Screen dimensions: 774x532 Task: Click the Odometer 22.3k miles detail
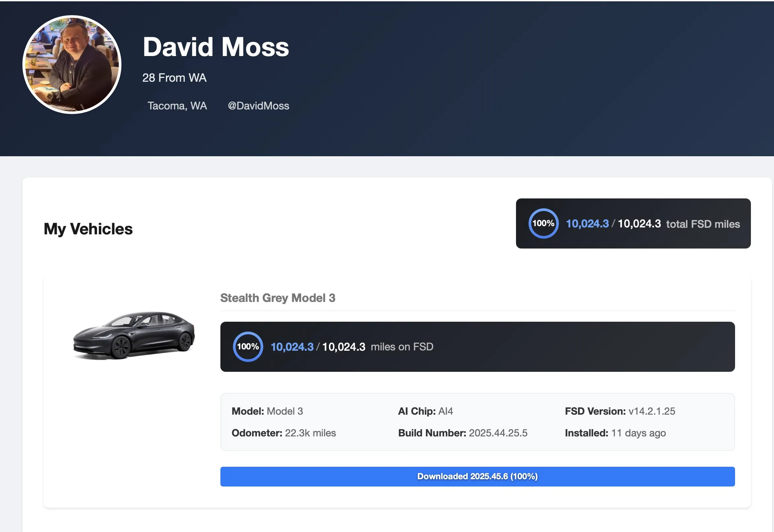tap(284, 433)
